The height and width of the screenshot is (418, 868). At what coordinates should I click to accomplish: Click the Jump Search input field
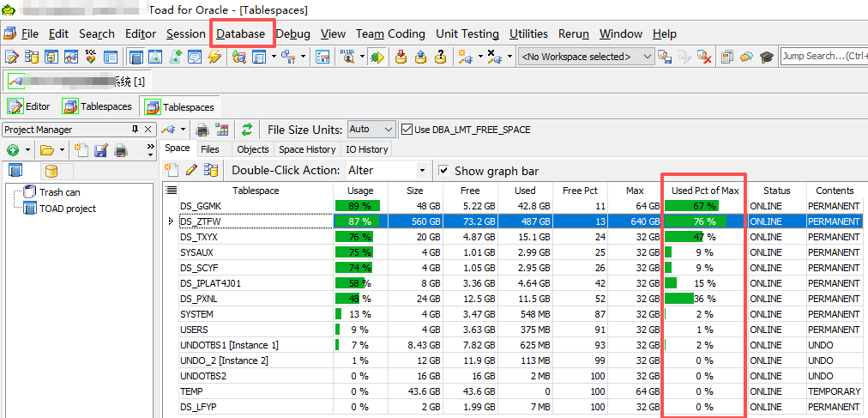click(x=823, y=56)
